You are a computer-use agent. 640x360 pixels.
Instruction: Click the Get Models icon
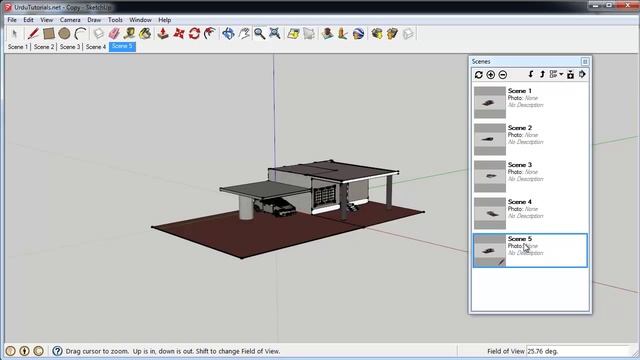pyautogui.click(x=376, y=34)
